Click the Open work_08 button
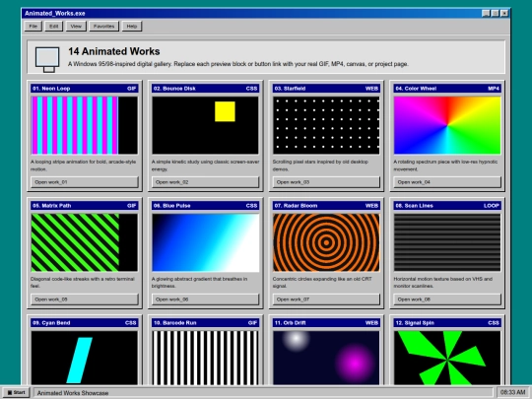Viewport: 532px width, 399px height. point(447,299)
